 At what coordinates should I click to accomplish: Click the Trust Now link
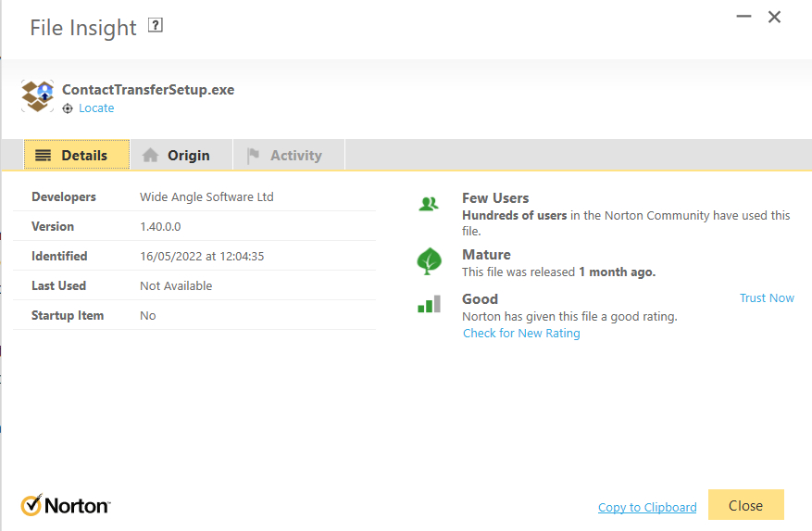coord(767,298)
